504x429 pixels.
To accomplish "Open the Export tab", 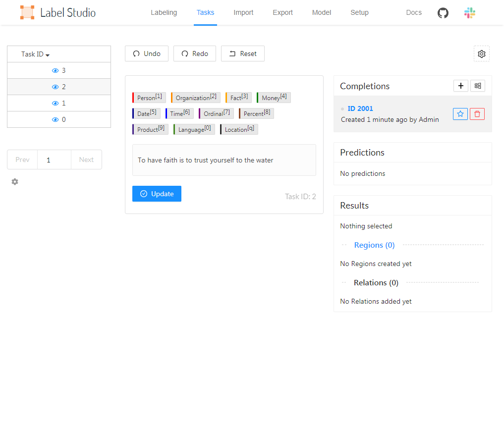I will click(x=283, y=12).
